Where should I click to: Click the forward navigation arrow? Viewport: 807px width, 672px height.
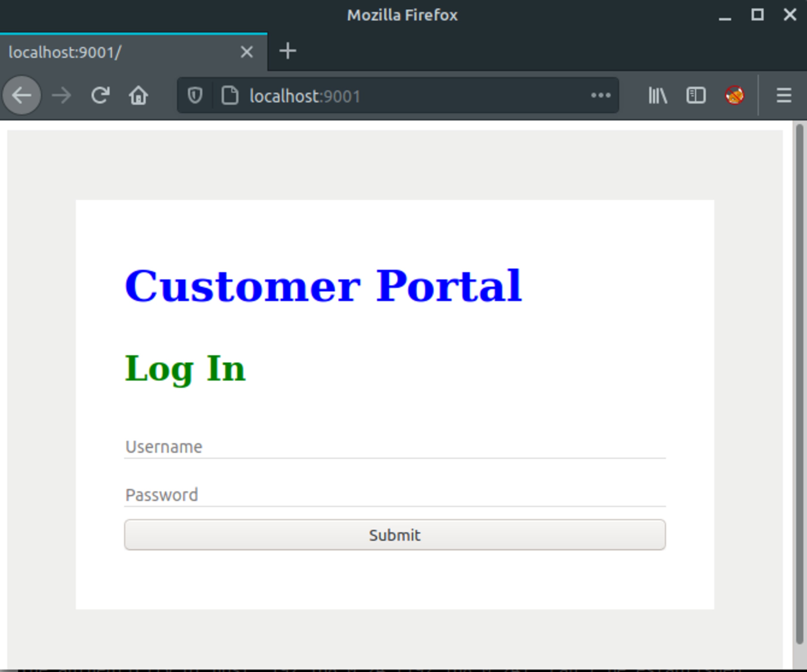click(x=61, y=95)
